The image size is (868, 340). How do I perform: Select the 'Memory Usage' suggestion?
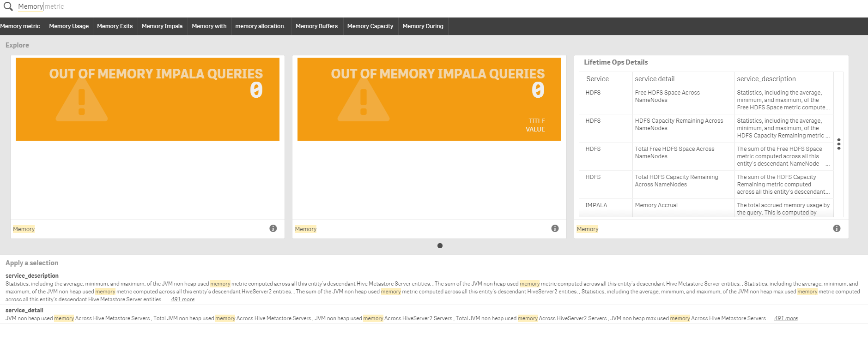tap(69, 26)
